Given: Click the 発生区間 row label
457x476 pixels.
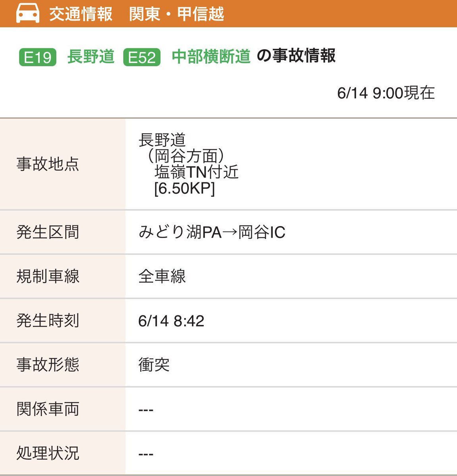Looking at the screenshot, I should (x=48, y=232).
